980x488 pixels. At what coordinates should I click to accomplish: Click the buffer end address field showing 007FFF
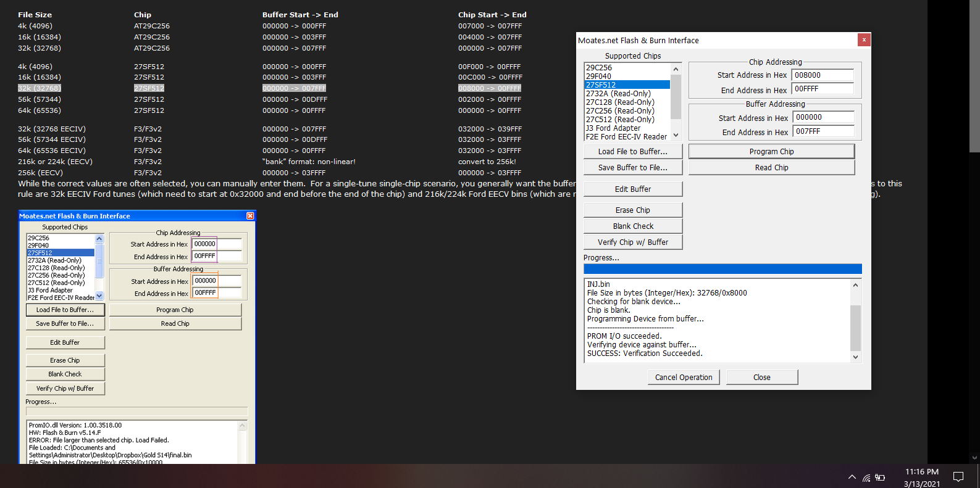coord(823,131)
